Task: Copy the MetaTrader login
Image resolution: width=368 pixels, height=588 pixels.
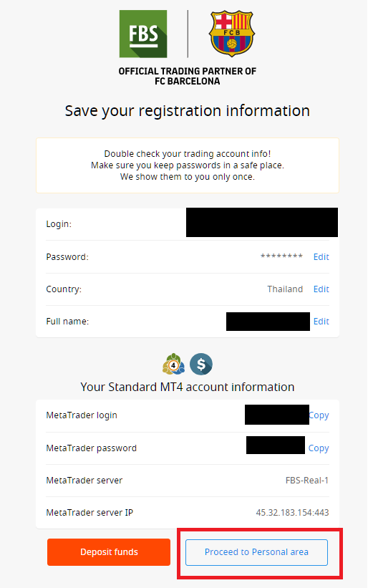Action: tap(319, 415)
